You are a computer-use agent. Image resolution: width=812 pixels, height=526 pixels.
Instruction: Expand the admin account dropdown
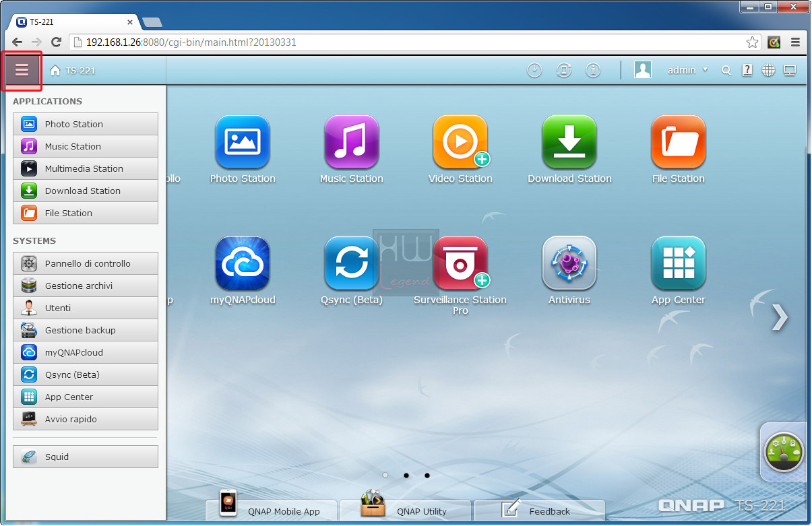pyautogui.click(x=687, y=70)
